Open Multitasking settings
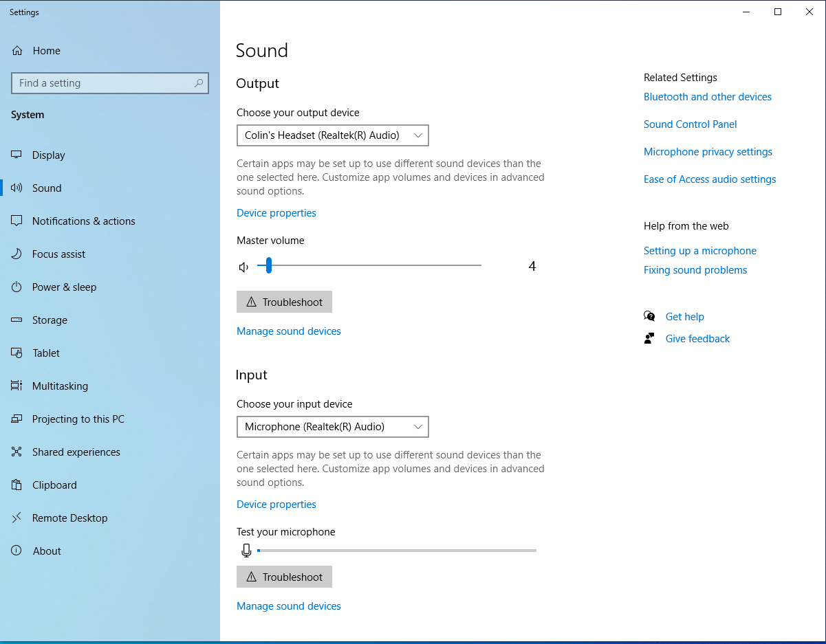The image size is (826, 644). coord(110,386)
